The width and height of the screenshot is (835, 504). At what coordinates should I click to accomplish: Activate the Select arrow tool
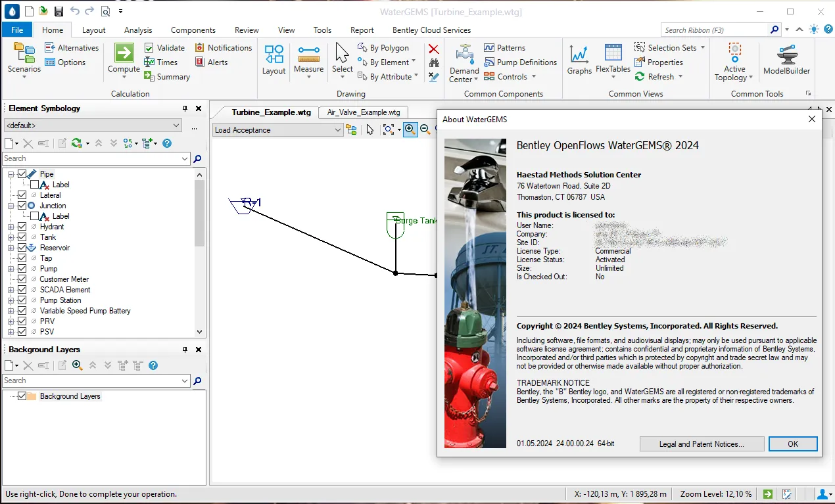click(342, 53)
